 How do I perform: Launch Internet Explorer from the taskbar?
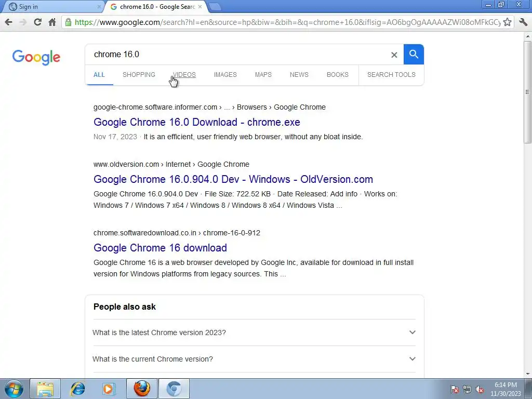(x=78, y=389)
